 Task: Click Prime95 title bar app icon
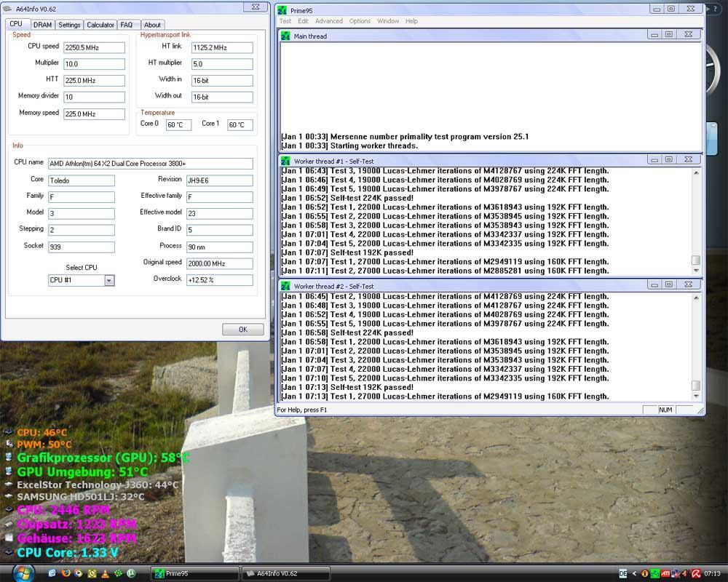pyautogui.click(x=282, y=9)
